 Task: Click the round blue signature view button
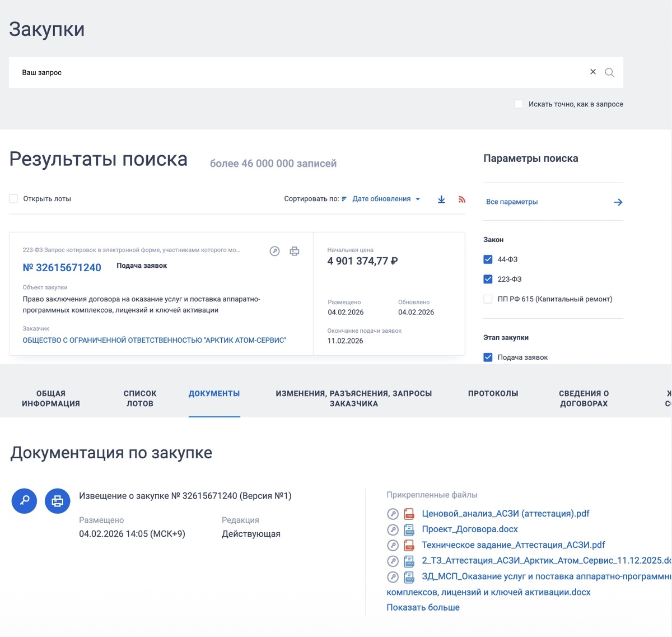tap(24, 501)
